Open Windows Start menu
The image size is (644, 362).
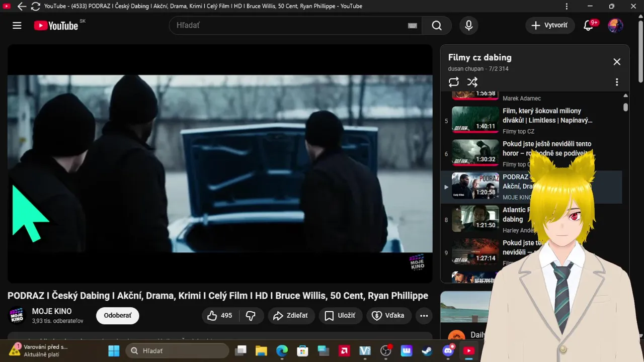[114, 351]
